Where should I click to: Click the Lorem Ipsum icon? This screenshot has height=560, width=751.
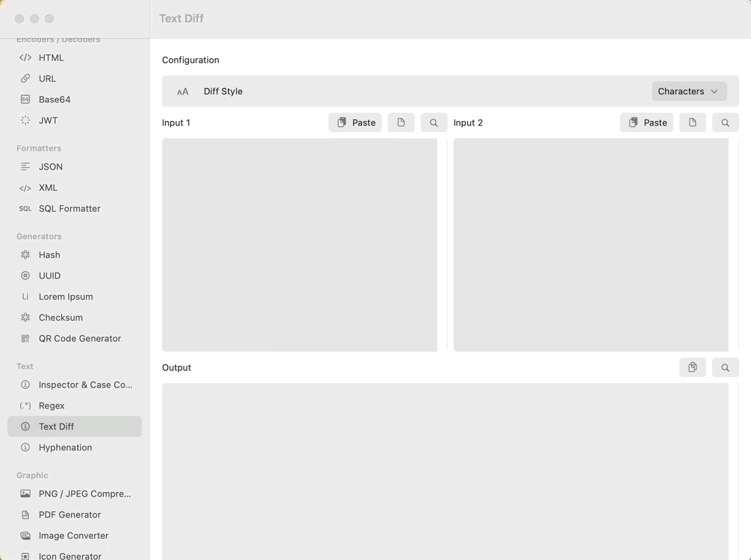pos(25,296)
